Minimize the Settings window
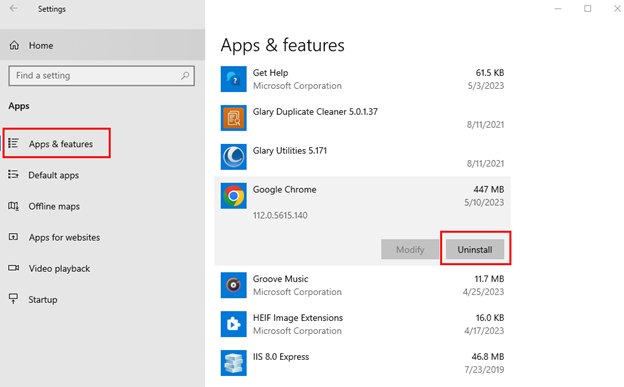This screenshot has height=387, width=624. (558, 8)
